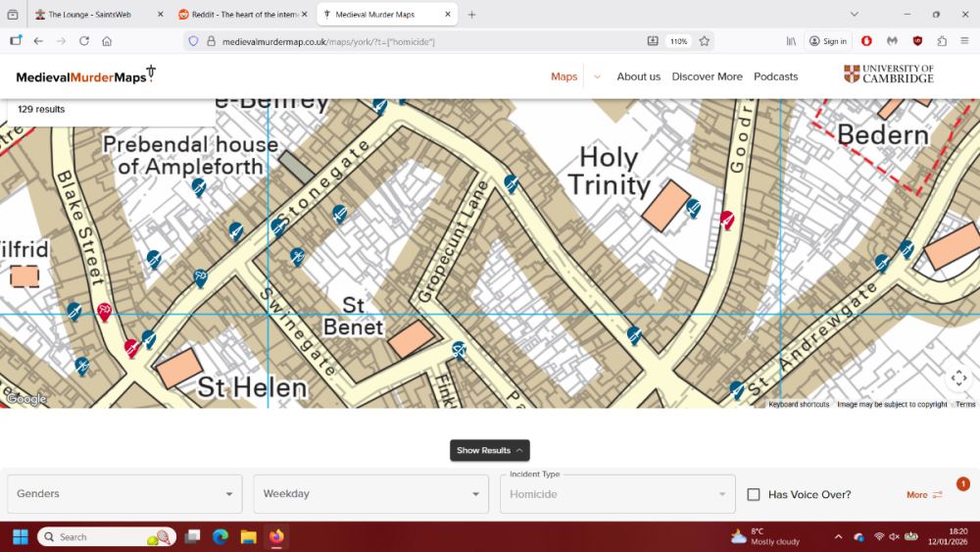Click the blue pin beside Holy Trinity church

[x=693, y=207]
